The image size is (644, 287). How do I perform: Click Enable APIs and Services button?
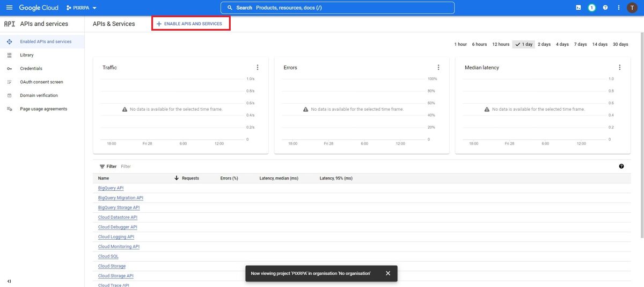[191, 24]
